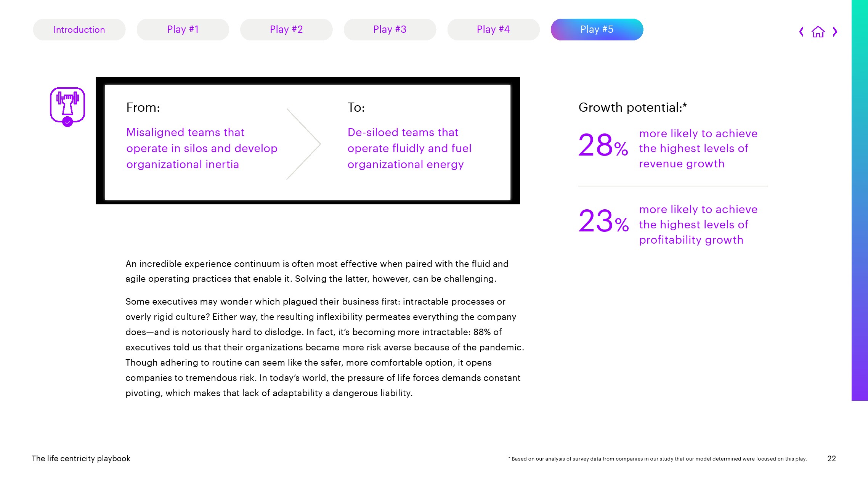Click the home icon
Viewport: 868px width, 488px height.
tap(818, 32)
